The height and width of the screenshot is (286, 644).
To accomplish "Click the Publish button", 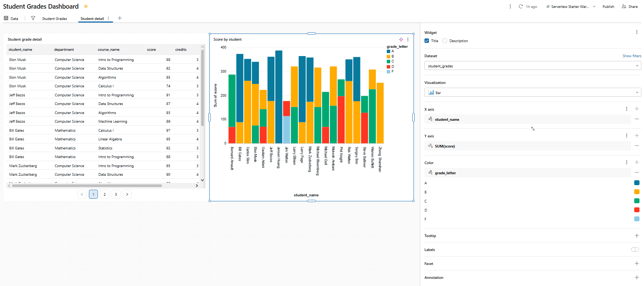I will [x=608, y=6].
